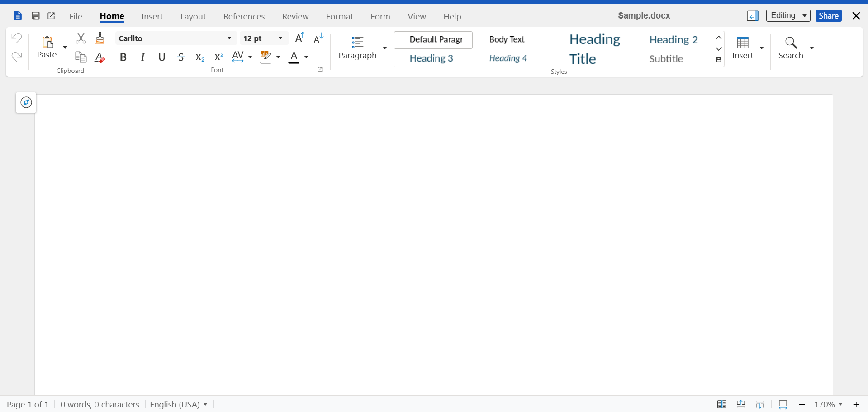
Task: Open the Carlito font name dropdown
Action: [229, 38]
